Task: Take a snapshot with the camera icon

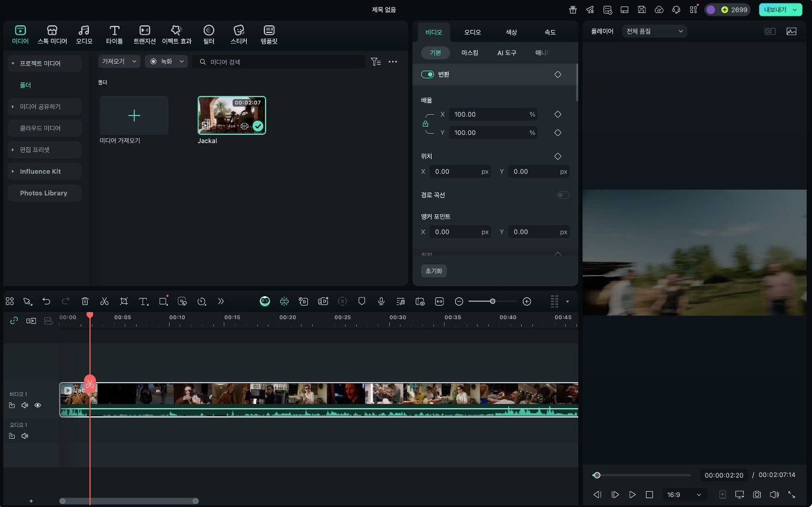Action: click(757, 495)
